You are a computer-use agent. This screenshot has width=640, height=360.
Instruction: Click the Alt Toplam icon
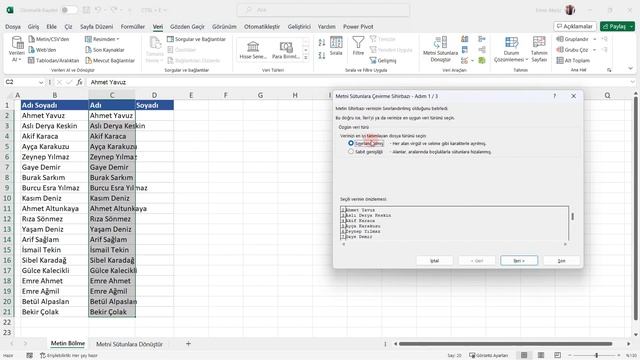(x=560, y=60)
